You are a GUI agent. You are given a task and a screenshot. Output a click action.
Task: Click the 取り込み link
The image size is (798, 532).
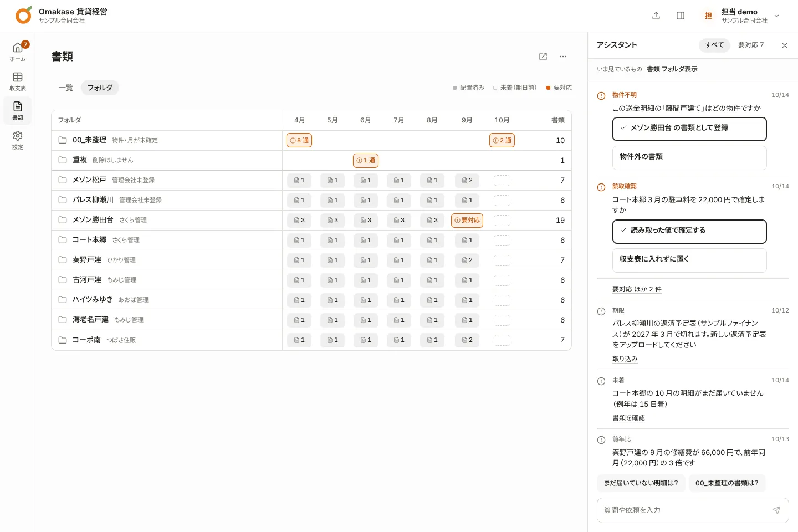[625, 359]
